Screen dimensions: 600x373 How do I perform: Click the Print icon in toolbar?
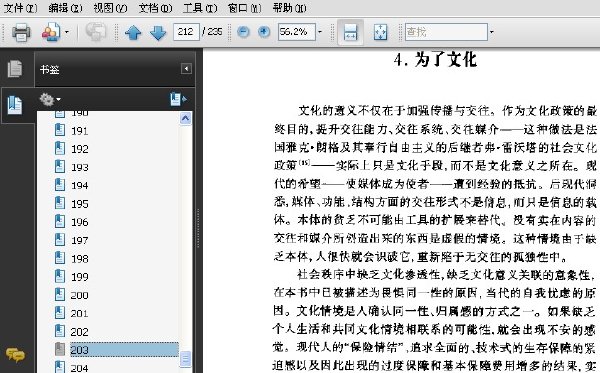[21, 32]
